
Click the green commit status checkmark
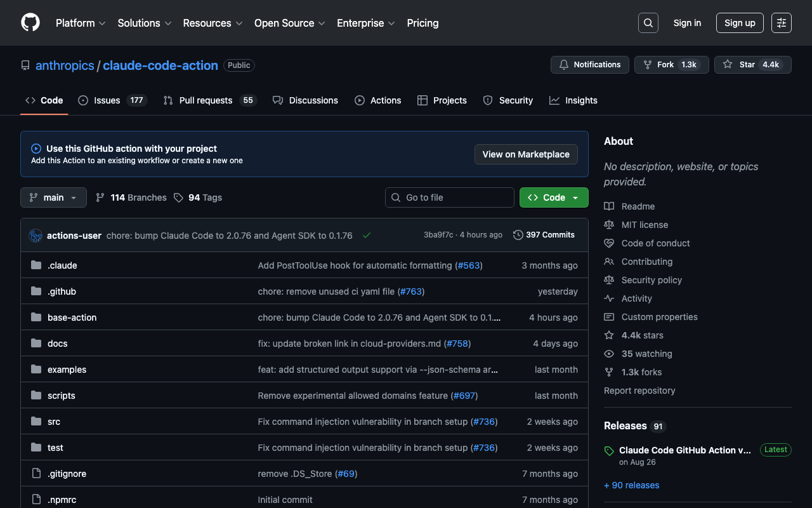[x=367, y=235]
